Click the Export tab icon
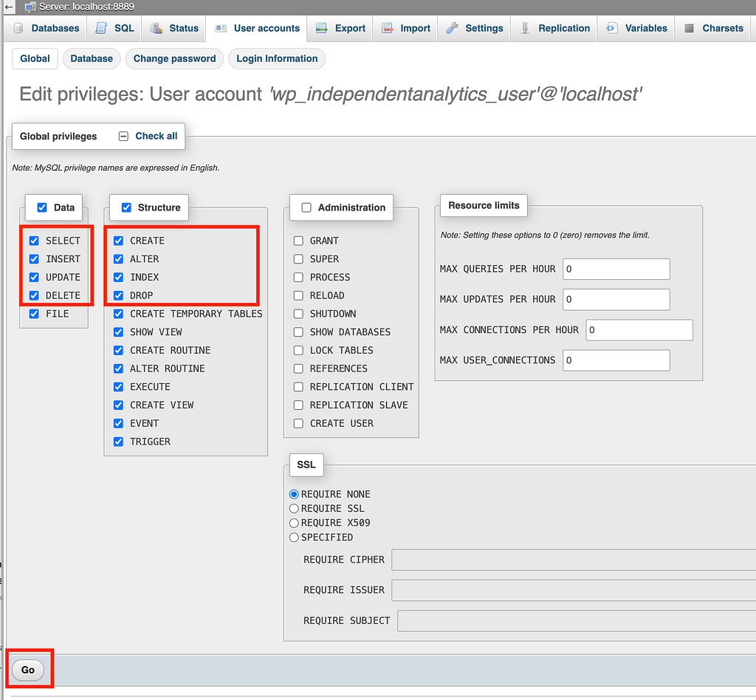 coord(322,28)
